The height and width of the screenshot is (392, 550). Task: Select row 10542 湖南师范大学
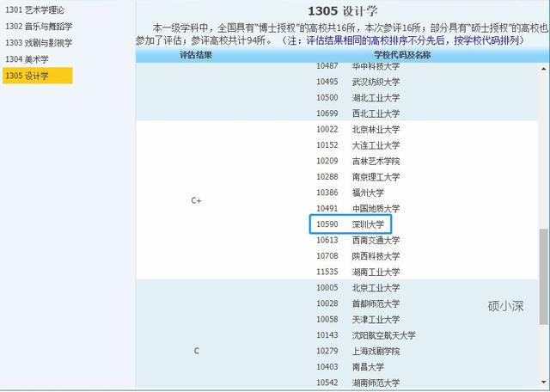357,383
